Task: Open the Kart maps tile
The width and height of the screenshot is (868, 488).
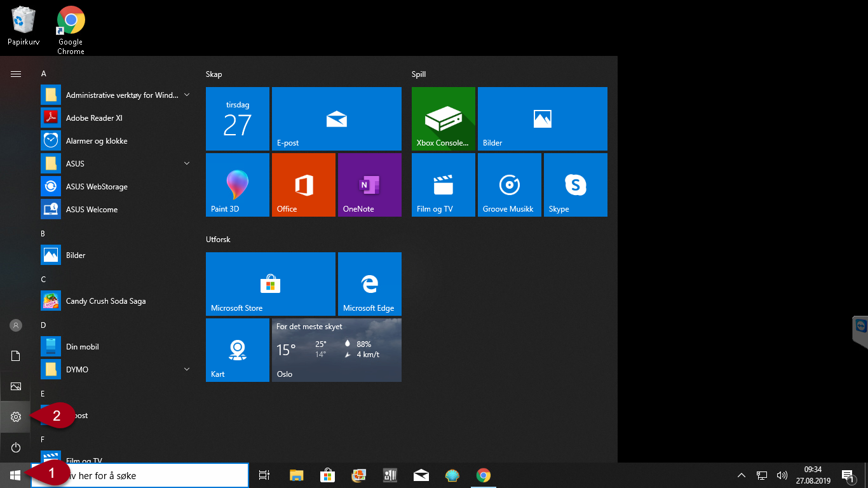Action: (238, 350)
